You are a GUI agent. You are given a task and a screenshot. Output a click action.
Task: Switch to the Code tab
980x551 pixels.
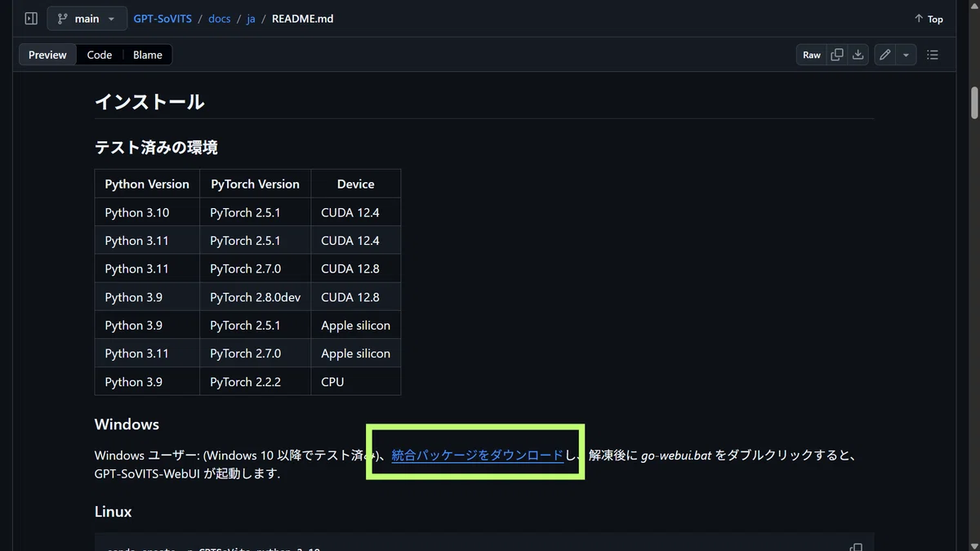pos(100,55)
